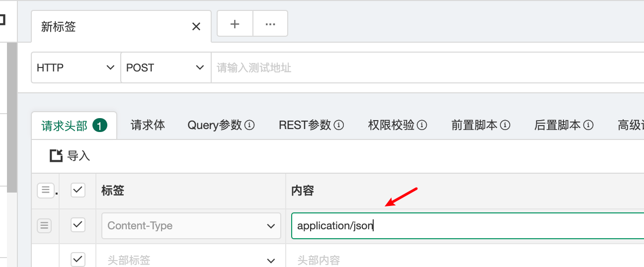Click the 头部内容 input field

pos(467,260)
